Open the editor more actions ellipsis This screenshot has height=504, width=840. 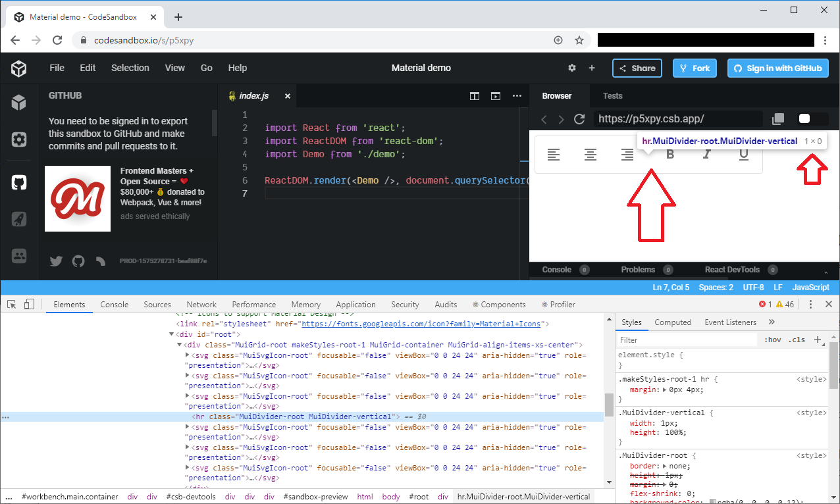517,96
